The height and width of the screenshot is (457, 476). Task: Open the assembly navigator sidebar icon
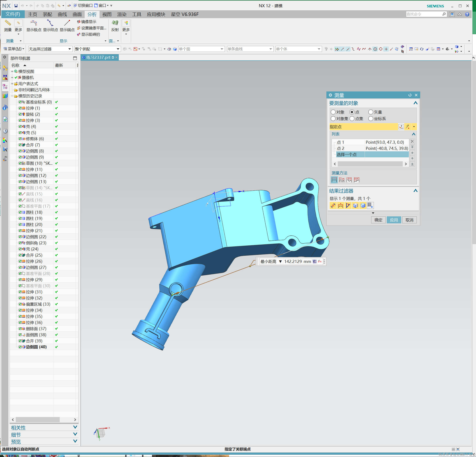click(x=5, y=68)
